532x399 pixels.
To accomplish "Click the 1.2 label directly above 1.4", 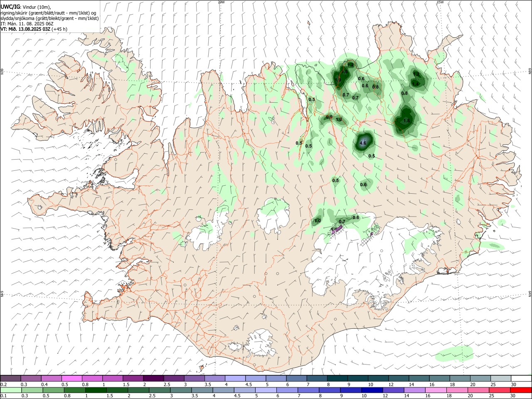I will click(x=416, y=74).
